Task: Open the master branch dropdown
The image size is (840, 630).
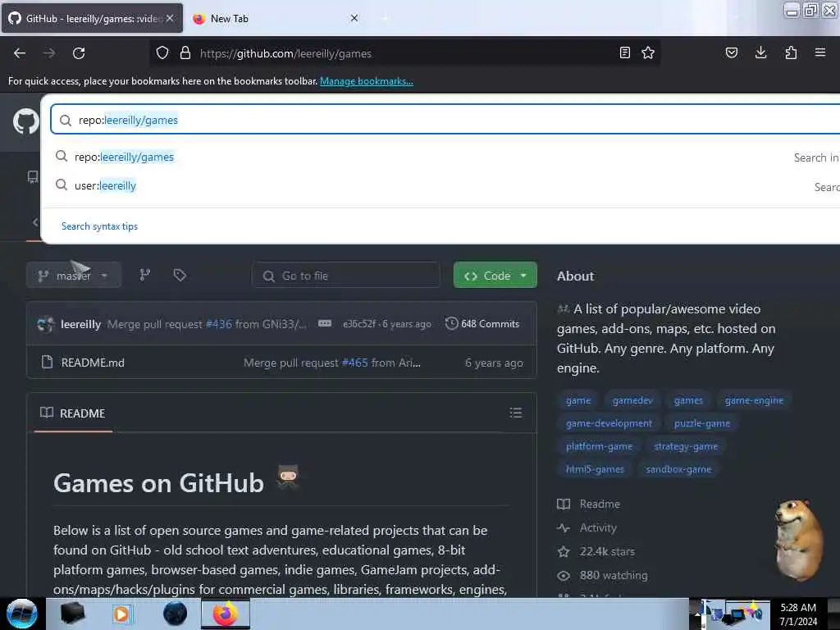Action: [x=73, y=276]
